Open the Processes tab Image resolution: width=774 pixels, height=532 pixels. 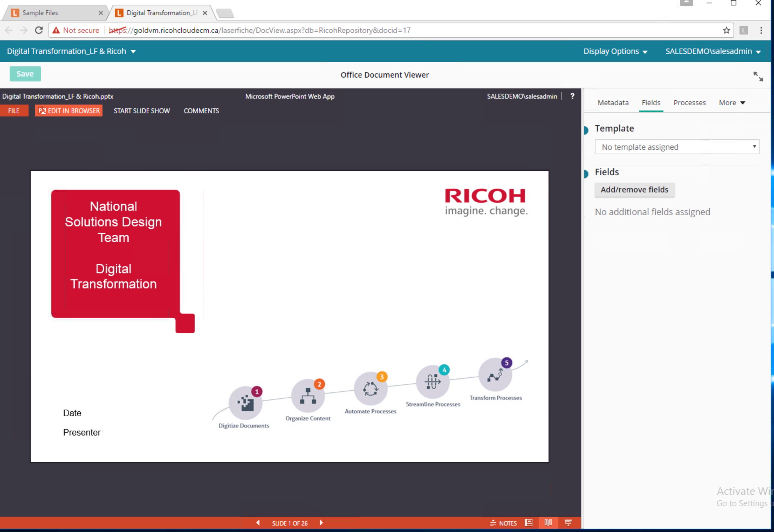click(689, 103)
